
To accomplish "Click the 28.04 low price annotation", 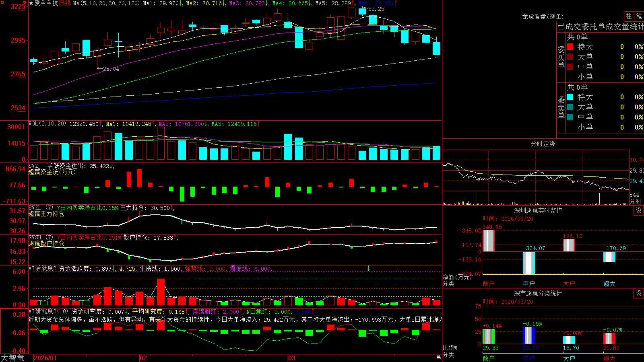I will [x=111, y=69].
